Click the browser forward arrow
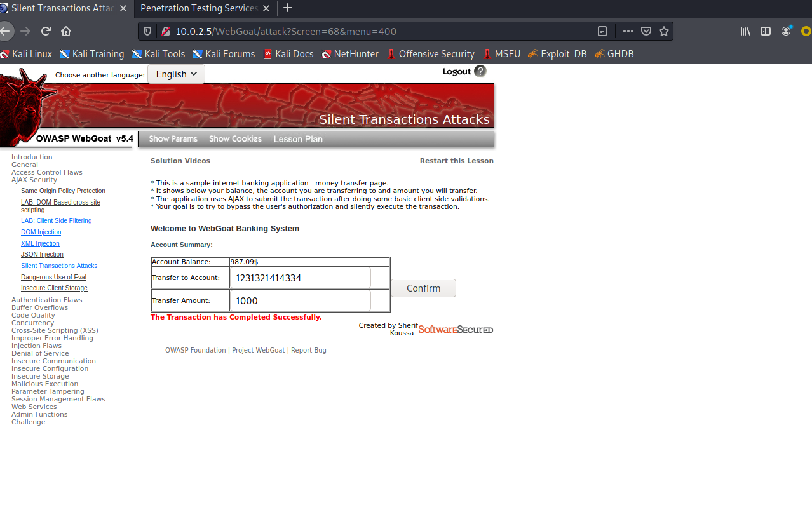 (25, 31)
